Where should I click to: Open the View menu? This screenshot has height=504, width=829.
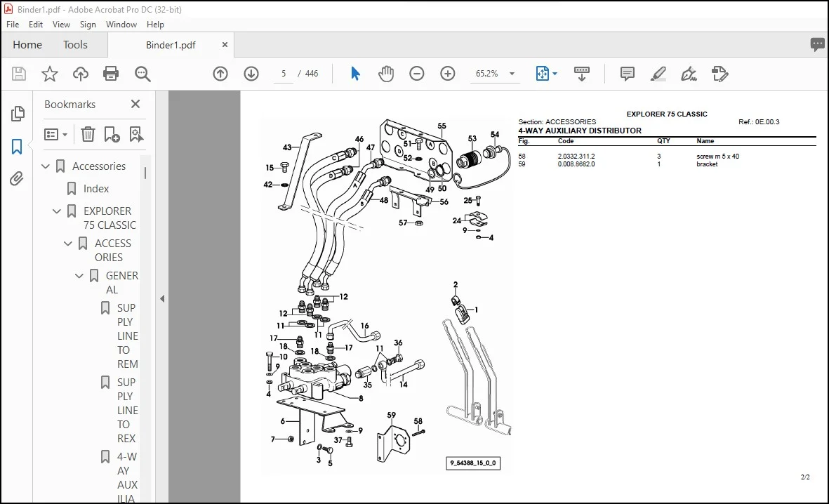pos(61,25)
